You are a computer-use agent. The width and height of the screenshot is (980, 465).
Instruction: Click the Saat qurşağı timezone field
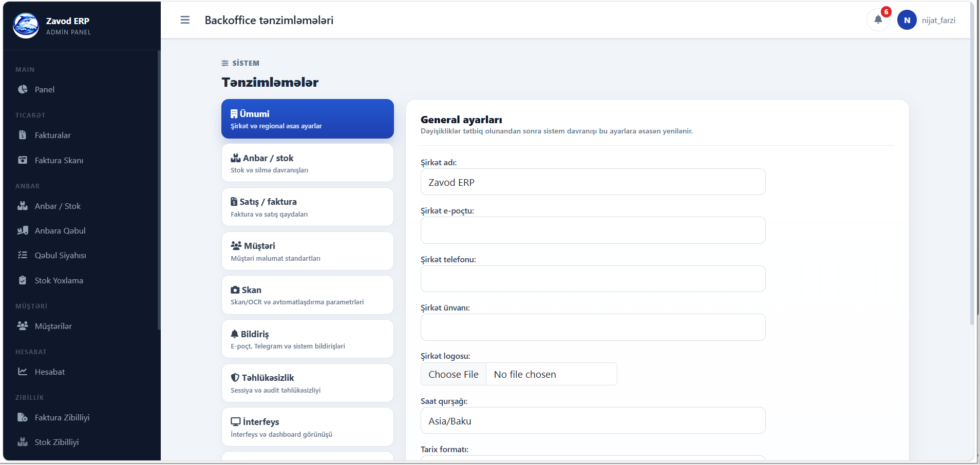pos(593,421)
